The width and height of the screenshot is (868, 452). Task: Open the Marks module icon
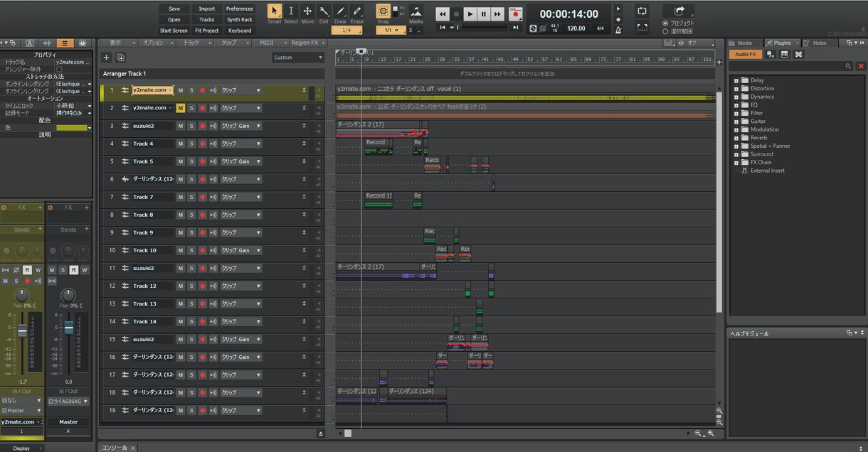(416, 11)
